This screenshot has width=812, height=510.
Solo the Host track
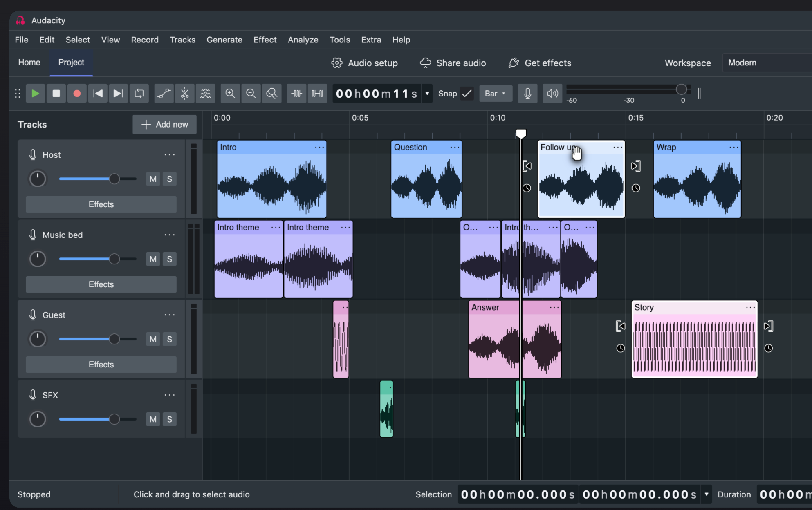(169, 179)
